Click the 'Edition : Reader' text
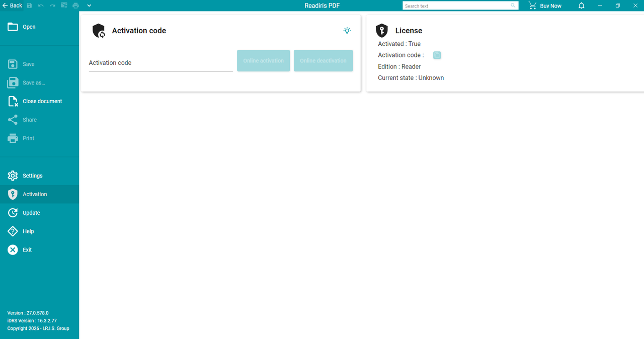This screenshot has height=339, width=644. [399, 66]
